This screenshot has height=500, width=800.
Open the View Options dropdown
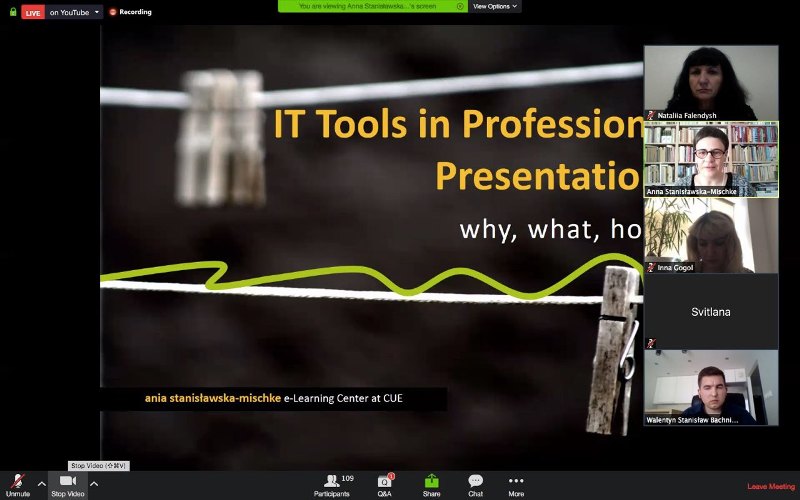(494, 6)
